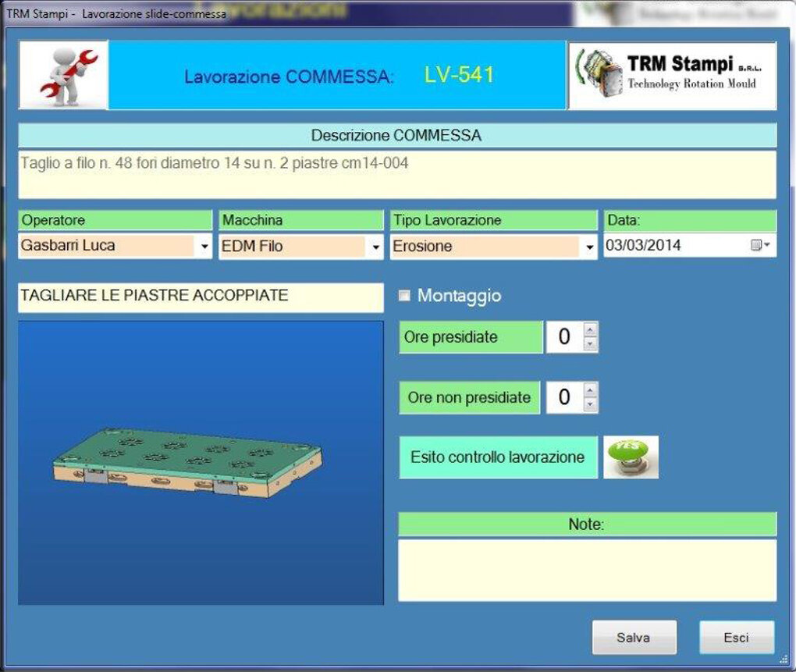Open the date picker calendar icon

tap(760, 246)
